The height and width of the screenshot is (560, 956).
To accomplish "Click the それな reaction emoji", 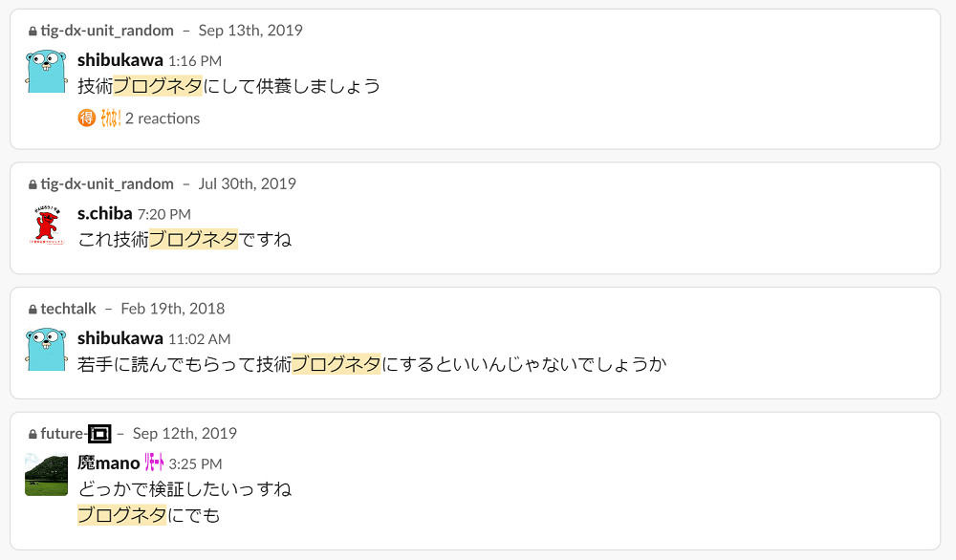I will coord(110,118).
